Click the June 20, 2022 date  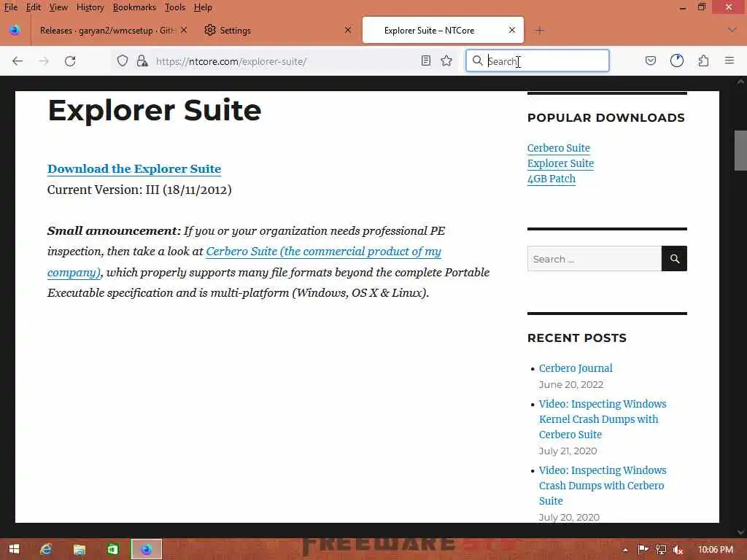point(570,384)
